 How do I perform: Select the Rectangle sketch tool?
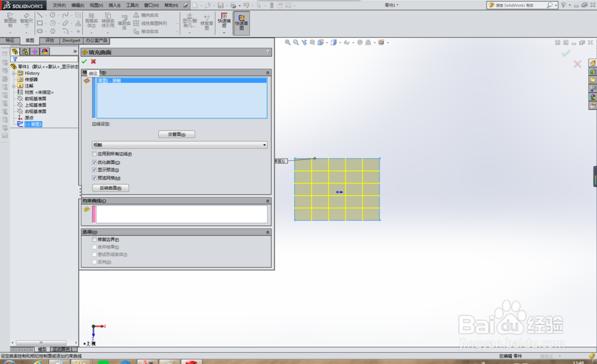point(40,23)
